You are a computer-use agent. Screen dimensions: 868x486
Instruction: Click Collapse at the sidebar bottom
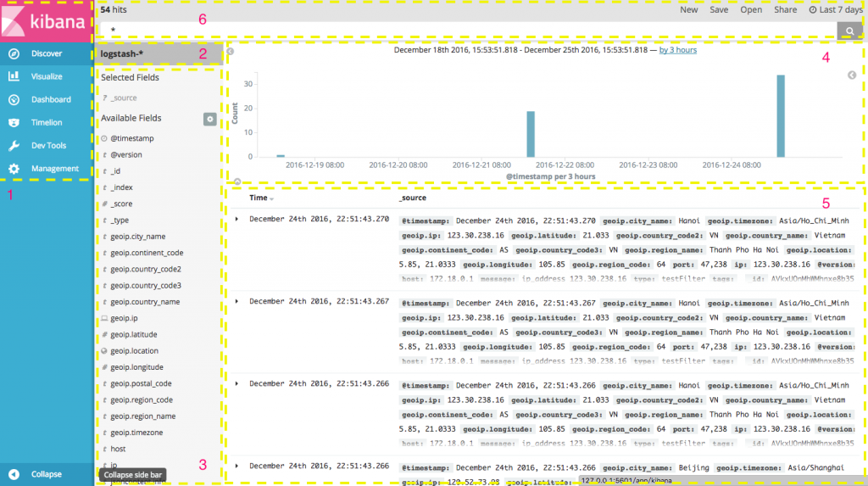point(47,474)
